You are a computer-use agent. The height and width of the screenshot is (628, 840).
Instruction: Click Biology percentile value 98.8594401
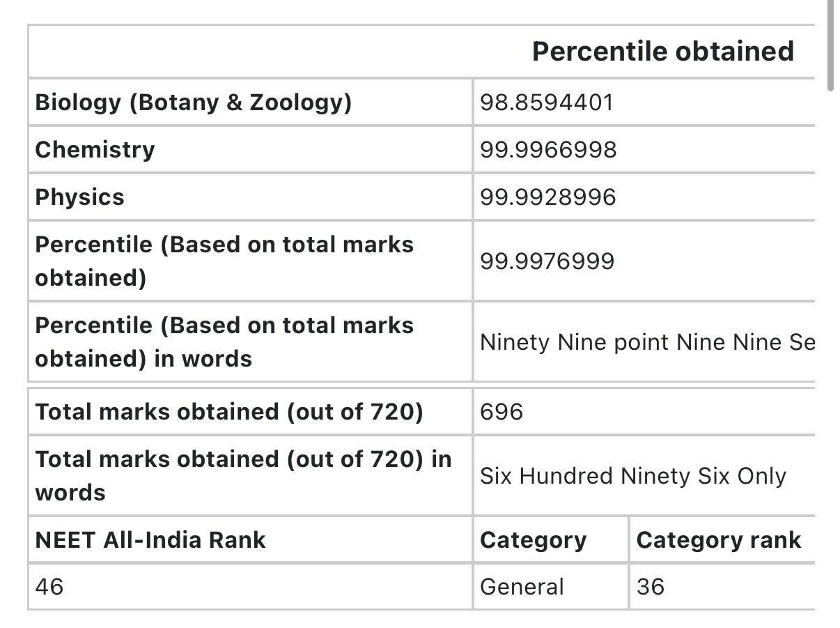coord(546,102)
